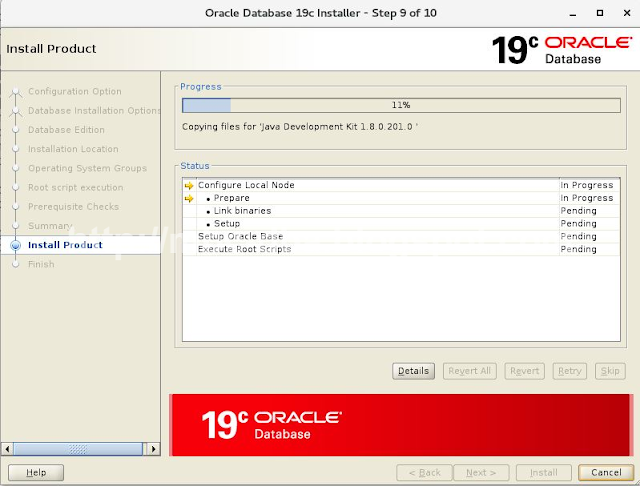Image resolution: width=640 pixels, height=486 pixels.
Task: Click sidebar scrollbar left arrow
Action: [x=7, y=449]
